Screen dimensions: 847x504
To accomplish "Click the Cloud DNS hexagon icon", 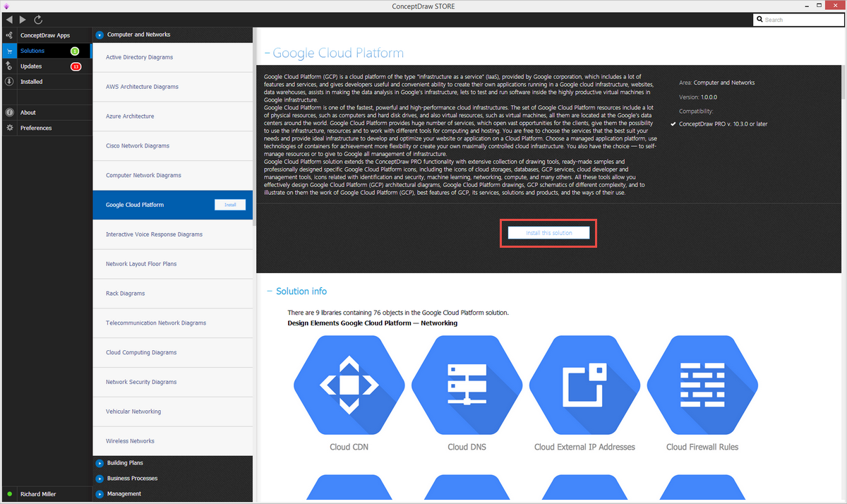I will click(x=467, y=385).
